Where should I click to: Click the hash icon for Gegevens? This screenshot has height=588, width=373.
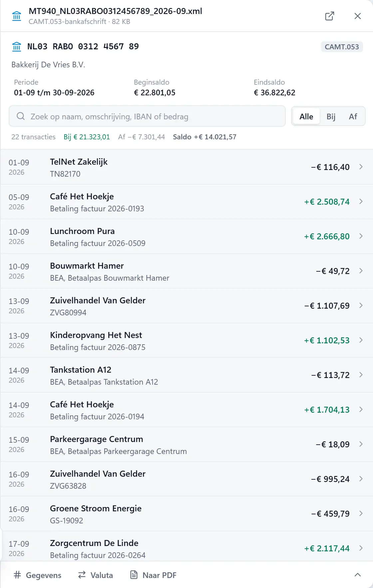[18, 575]
